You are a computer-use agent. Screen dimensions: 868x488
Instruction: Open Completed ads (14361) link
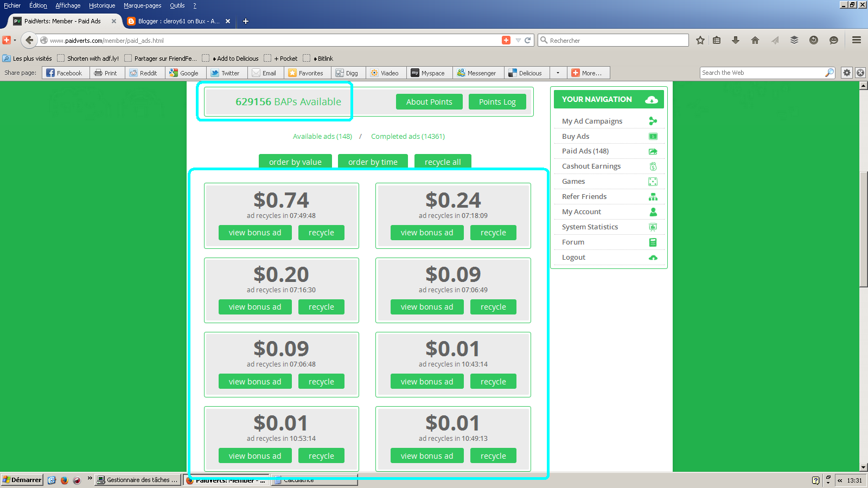408,136
